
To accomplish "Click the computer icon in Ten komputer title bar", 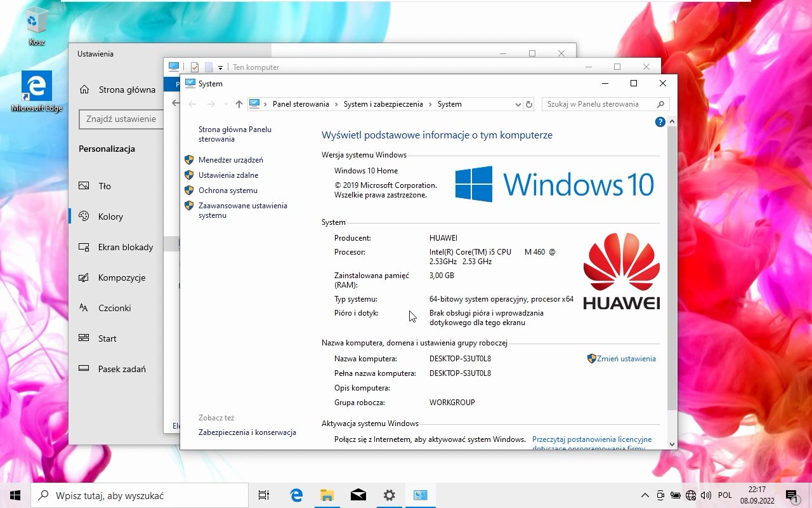I will [173, 67].
